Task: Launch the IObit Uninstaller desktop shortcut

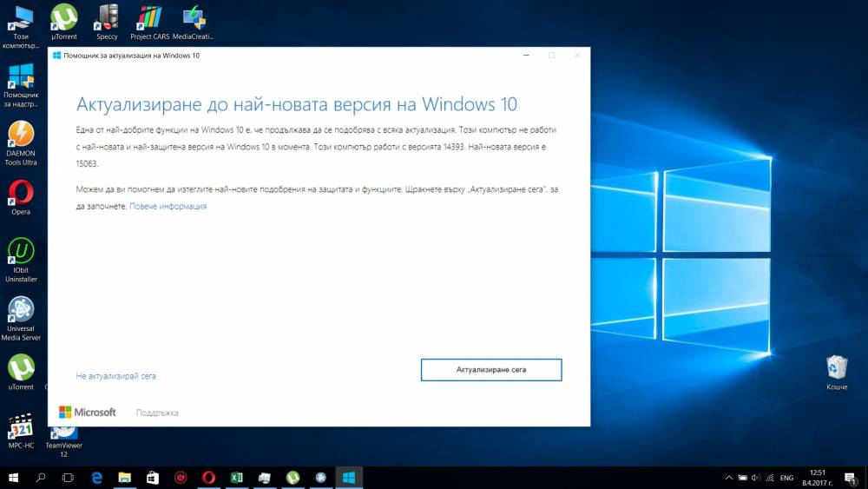Action: [21, 261]
